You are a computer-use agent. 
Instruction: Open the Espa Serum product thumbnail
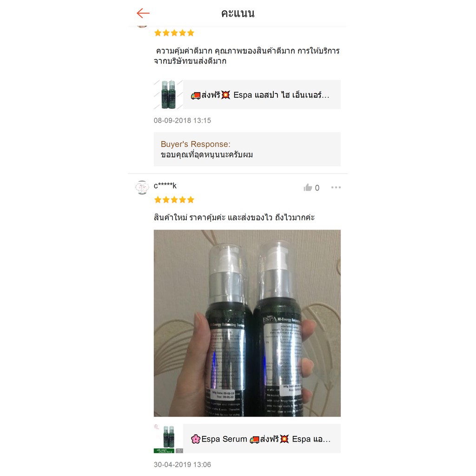click(168, 439)
